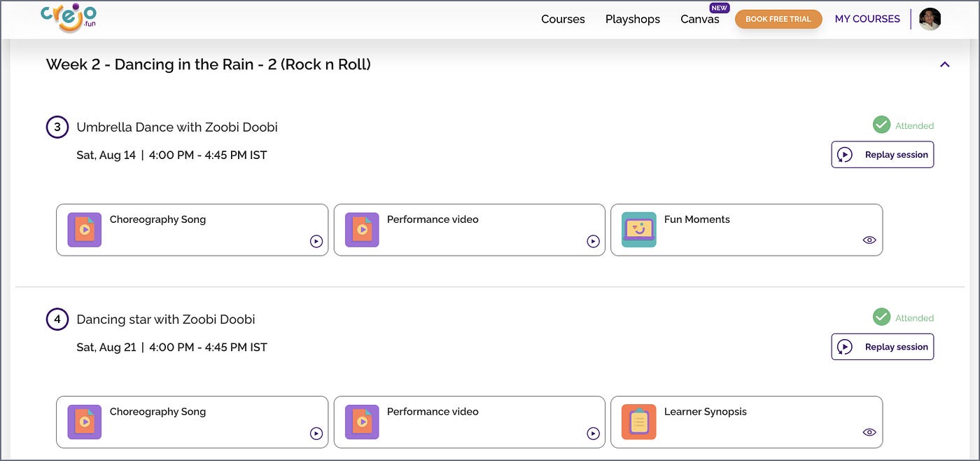Play session 3 Choreography Song
The image size is (980, 461).
(x=316, y=241)
